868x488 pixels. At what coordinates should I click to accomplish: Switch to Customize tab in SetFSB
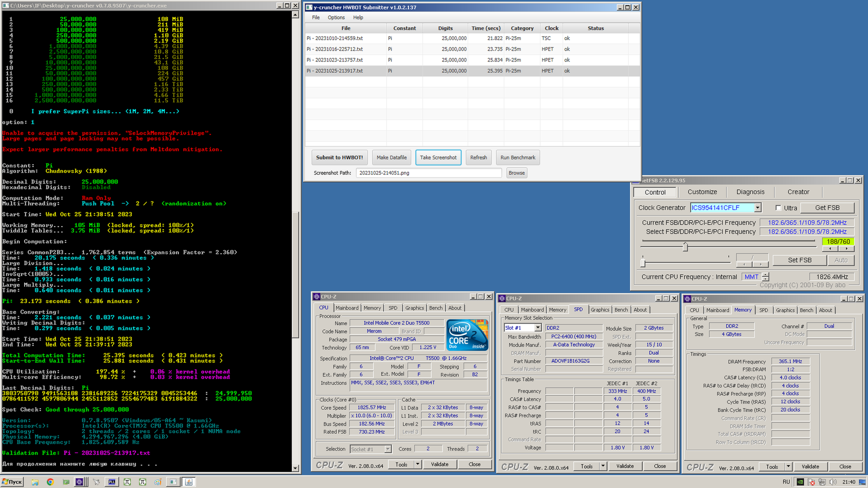702,192
